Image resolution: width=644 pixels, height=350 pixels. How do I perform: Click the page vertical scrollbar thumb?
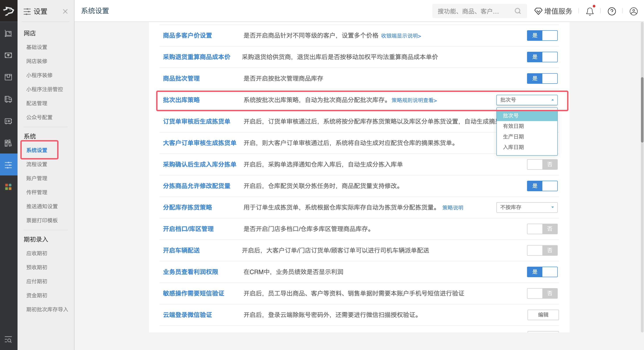pyautogui.click(x=642, y=110)
